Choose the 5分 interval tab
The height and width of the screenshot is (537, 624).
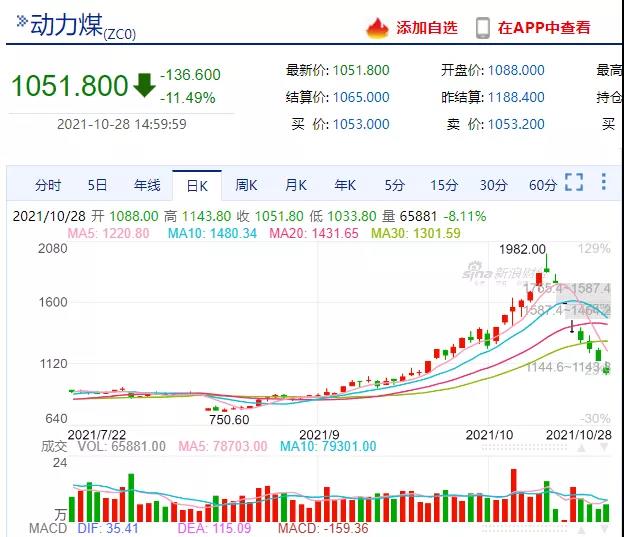[394, 185]
